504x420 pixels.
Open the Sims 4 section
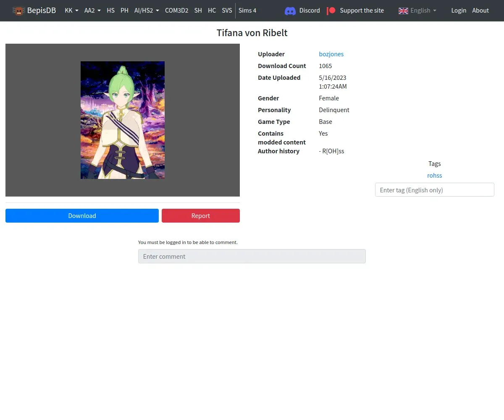247,10
